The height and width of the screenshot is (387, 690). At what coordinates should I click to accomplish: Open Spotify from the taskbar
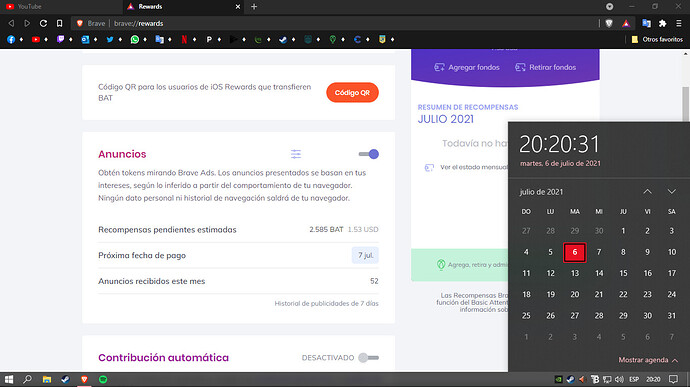pyautogui.click(x=103, y=380)
